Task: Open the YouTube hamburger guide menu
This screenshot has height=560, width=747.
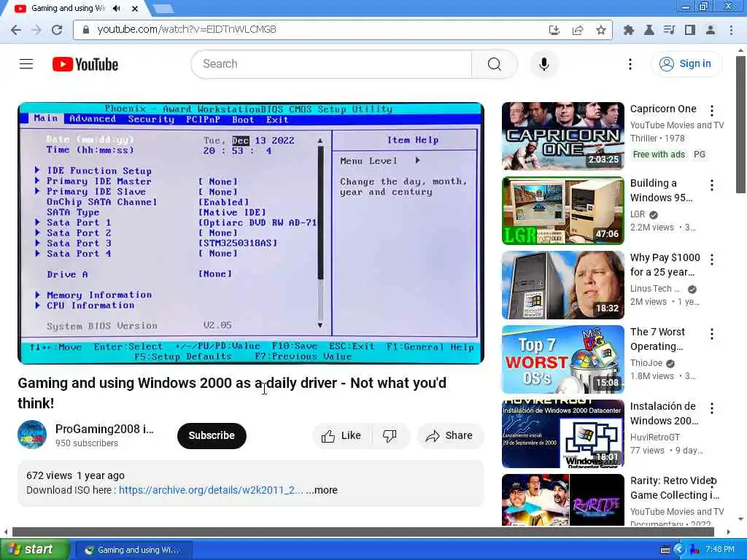Action: (x=26, y=64)
